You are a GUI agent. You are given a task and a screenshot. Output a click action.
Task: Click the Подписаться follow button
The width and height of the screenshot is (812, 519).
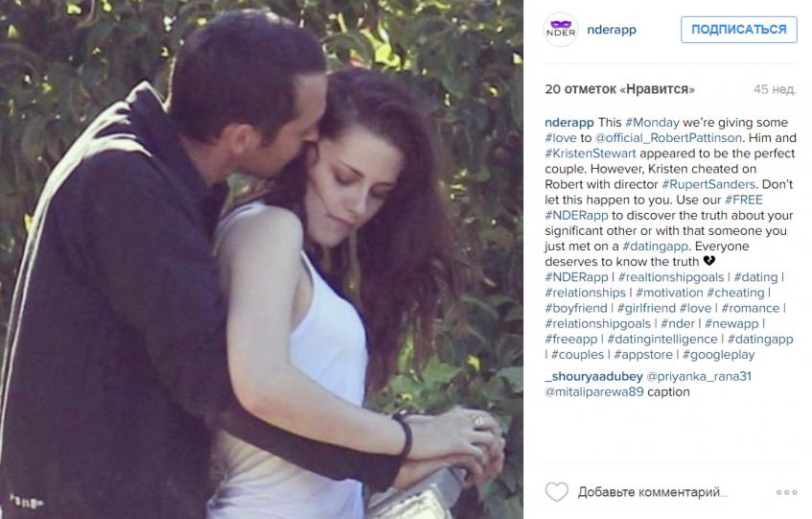coord(738,30)
